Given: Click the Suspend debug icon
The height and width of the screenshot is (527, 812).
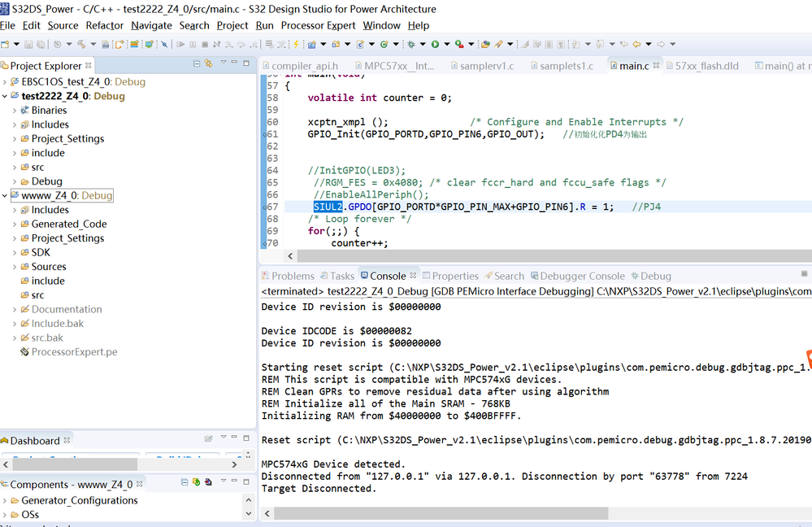Looking at the screenshot, I should point(193,45).
